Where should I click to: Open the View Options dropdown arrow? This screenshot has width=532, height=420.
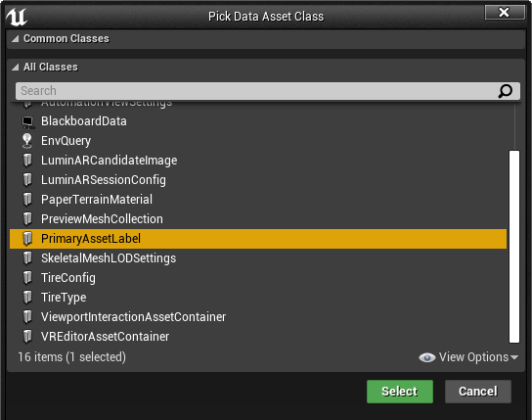[x=514, y=357]
